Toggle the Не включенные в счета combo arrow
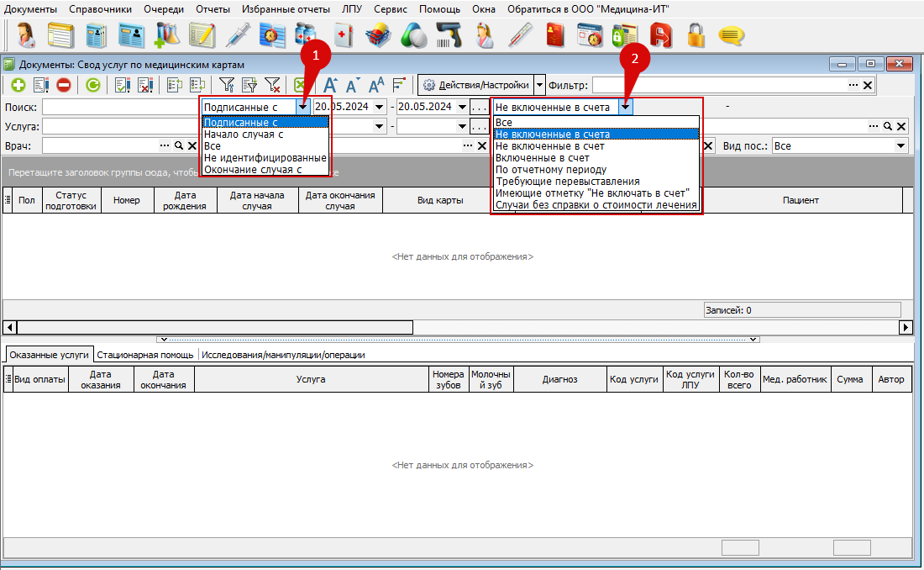The width and height of the screenshot is (924, 570). (625, 107)
